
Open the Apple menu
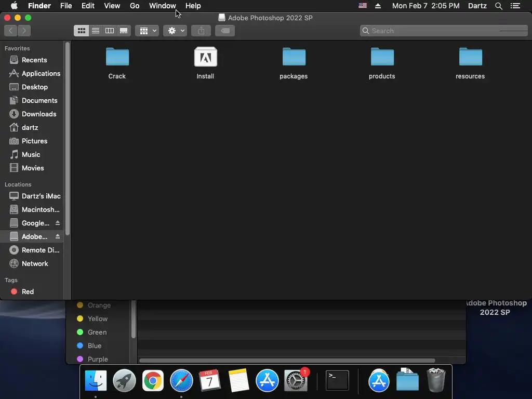[x=14, y=6]
